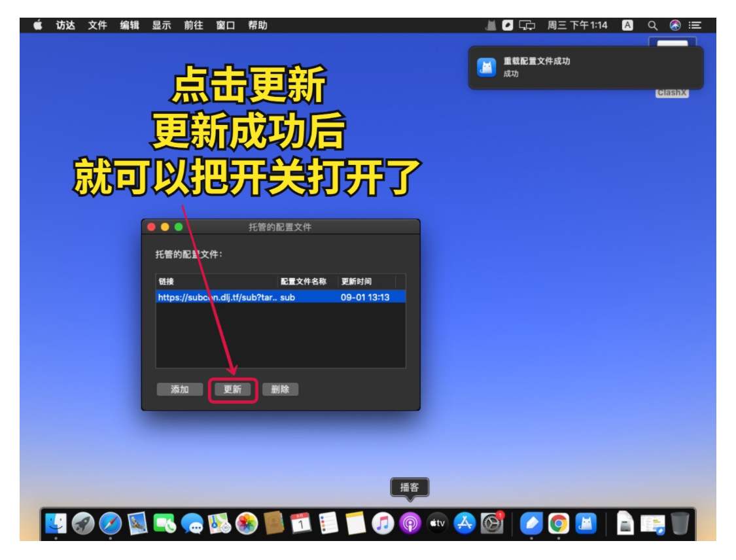736x560 pixels.
Task: Click the ClashX cat icon in menu bar
Action: click(x=491, y=26)
